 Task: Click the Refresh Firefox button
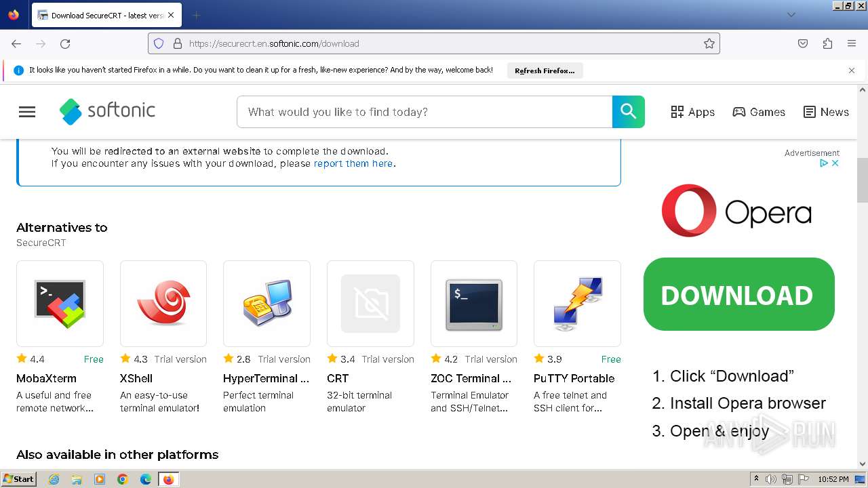pyautogui.click(x=545, y=70)
